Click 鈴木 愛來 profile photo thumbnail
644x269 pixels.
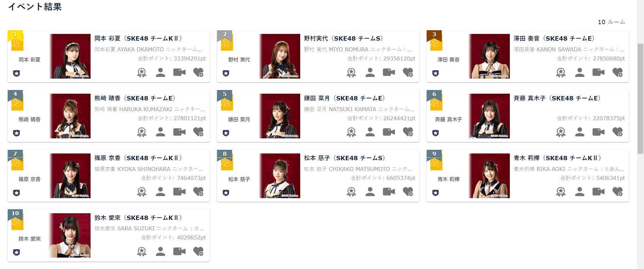coord(70,235)
